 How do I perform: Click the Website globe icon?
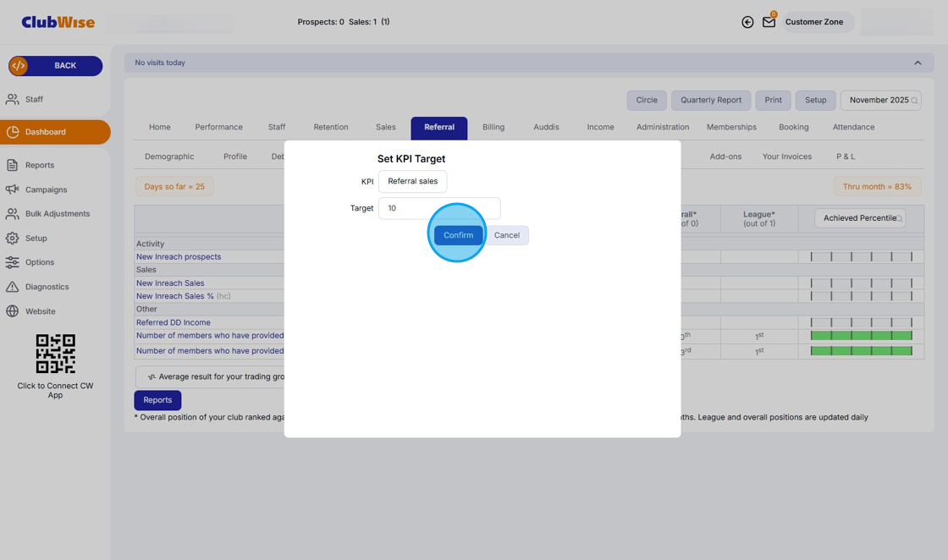(x=12, y=311)
